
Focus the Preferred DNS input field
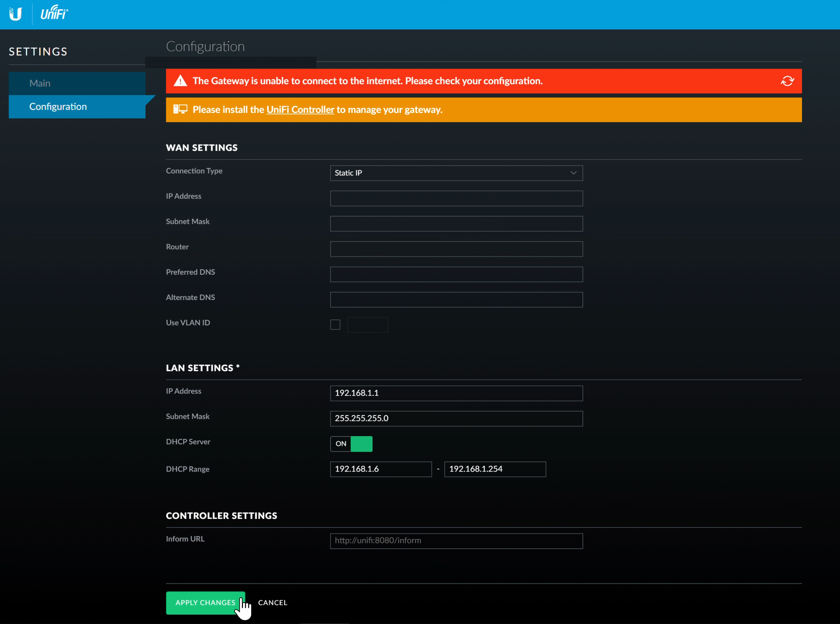tap(456, 274)
